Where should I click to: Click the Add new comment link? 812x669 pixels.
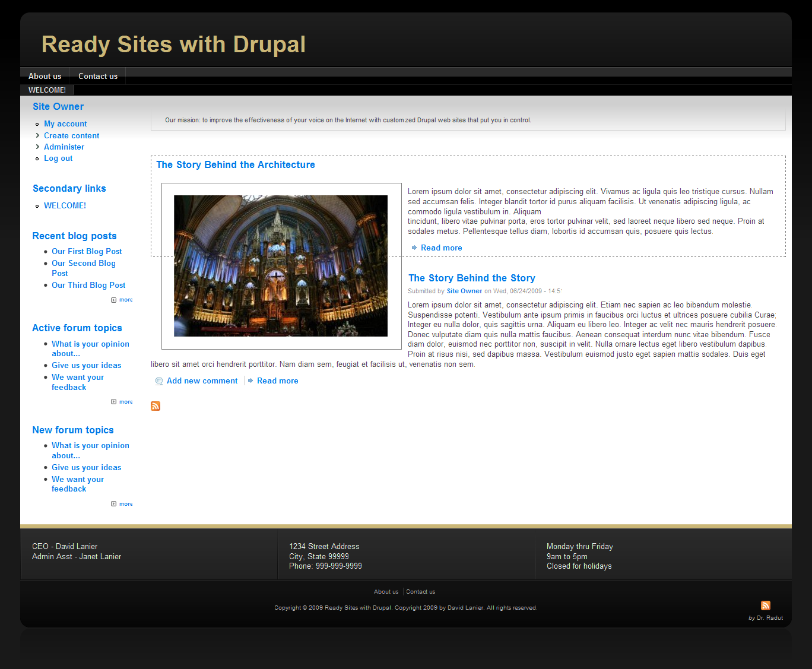[x=202, y=381]
